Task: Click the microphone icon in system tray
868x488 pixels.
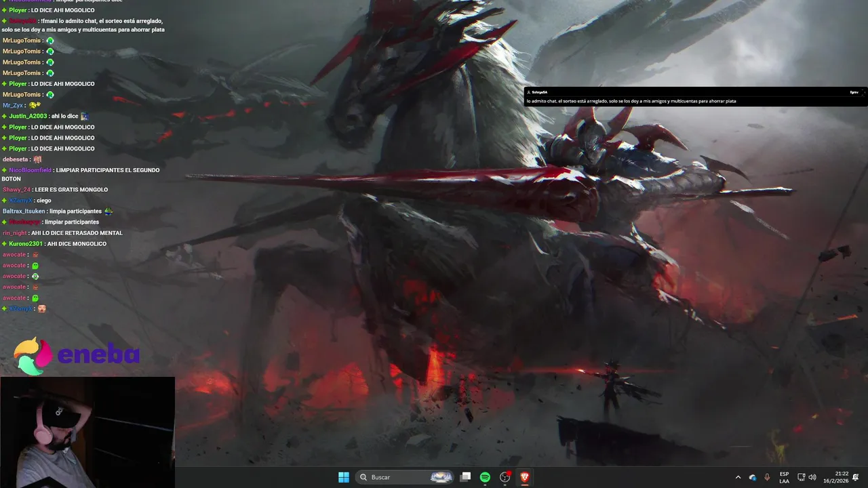Action: point(767,477)
